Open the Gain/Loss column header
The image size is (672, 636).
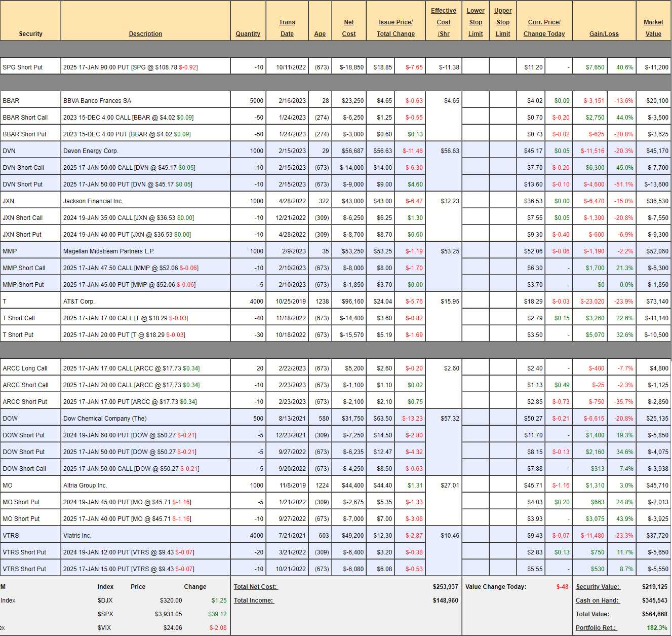(604, 34)
